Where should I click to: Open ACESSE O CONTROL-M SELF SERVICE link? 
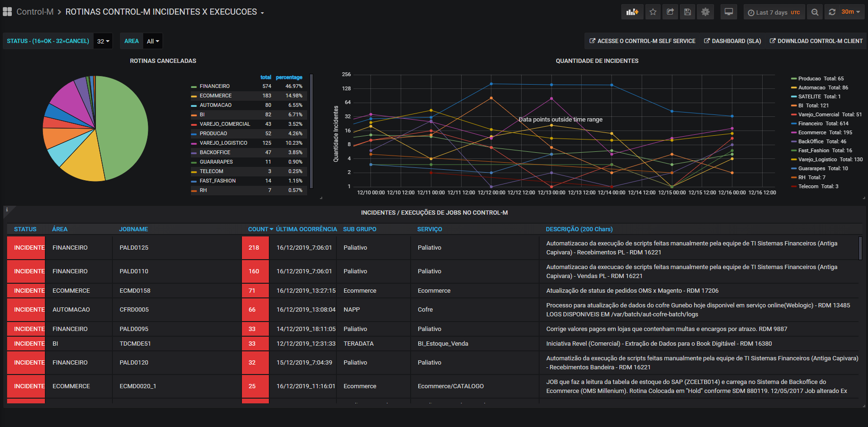642,41
